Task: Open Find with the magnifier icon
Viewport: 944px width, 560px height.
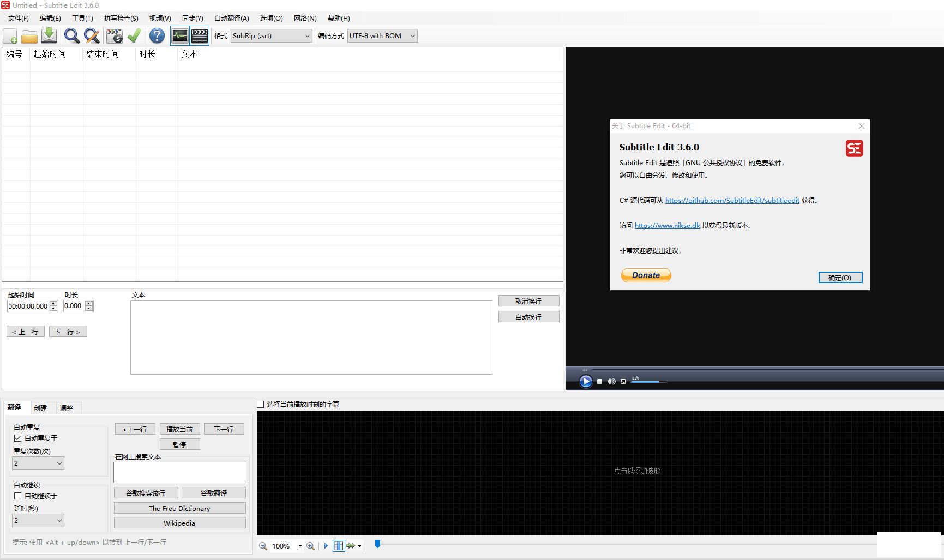Action: pyautogui.click(x=71, y=36)
